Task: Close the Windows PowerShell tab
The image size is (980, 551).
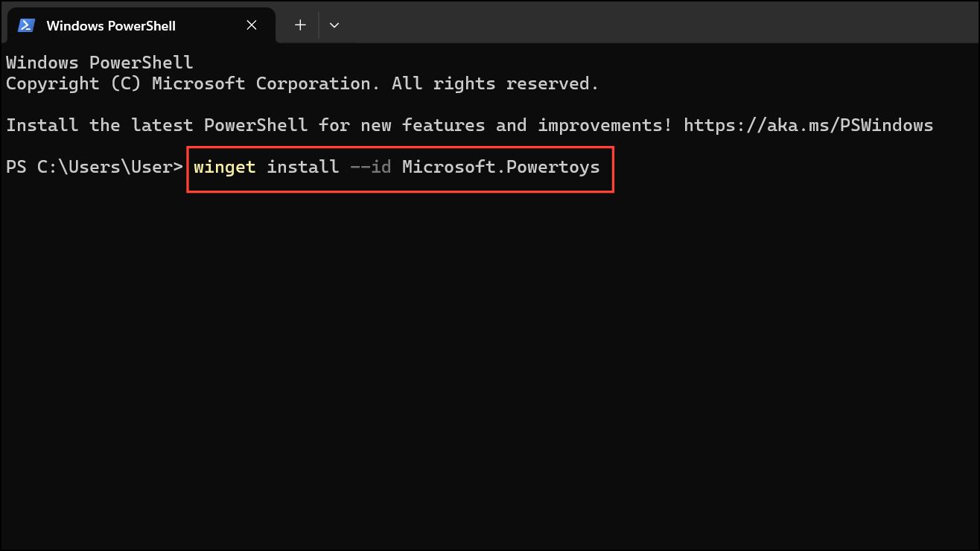Action: coord(252,25)
